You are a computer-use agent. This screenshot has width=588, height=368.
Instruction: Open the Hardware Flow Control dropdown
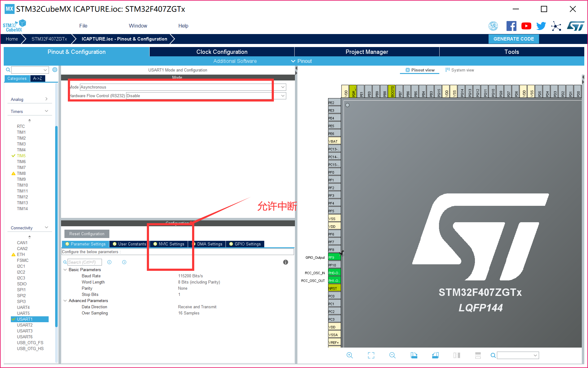tap(282, 96)
